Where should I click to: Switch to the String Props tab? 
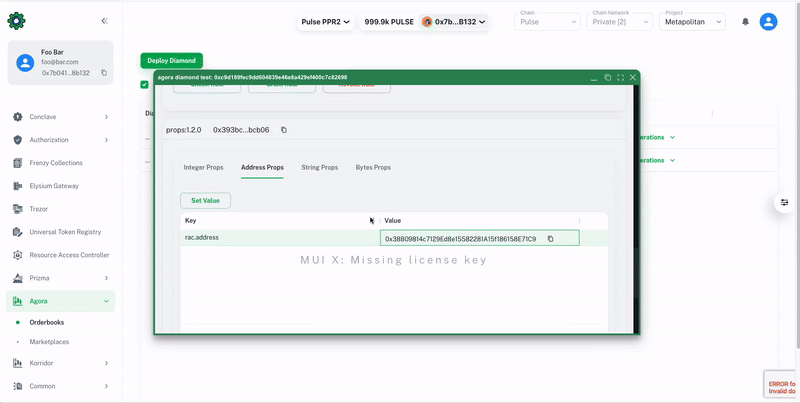319,168
